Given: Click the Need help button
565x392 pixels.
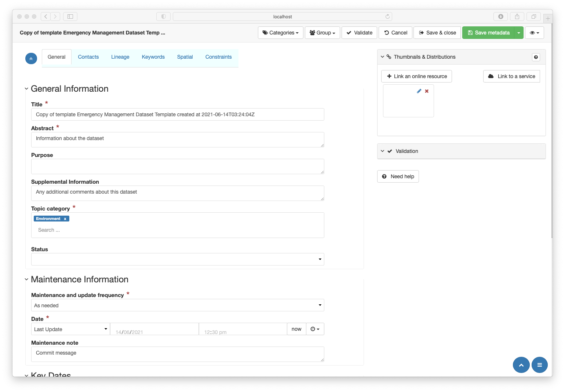Looking at the screenshot, I should point(398,176).
